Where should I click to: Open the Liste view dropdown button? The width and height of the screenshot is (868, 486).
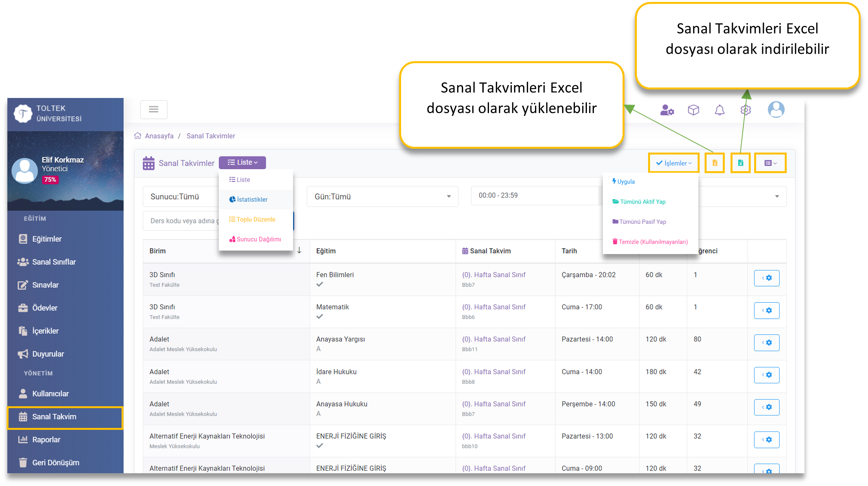[x=242, y=163]
